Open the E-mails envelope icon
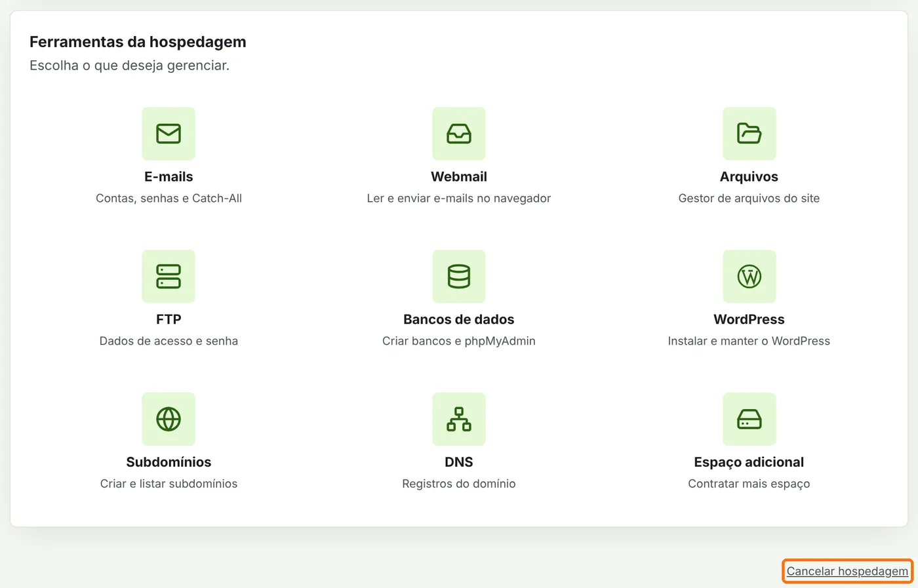This screenshot has width=918, height=588. tap(169, 134)
